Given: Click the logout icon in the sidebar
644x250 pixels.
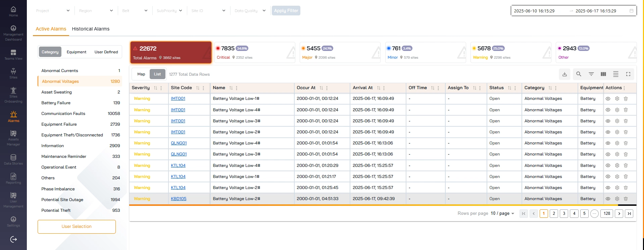Looking at the screenshot, I should tap(13, 239).
